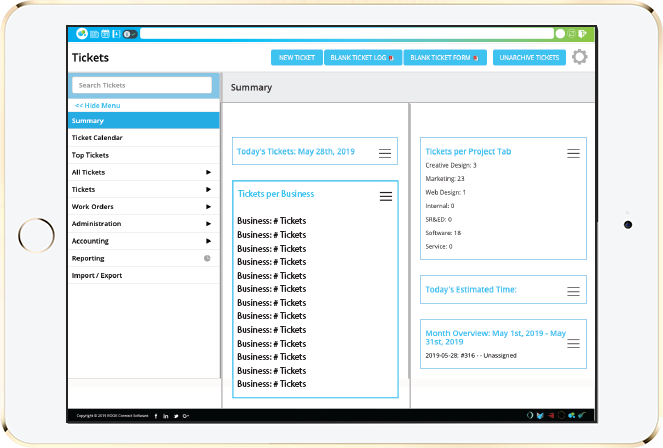Click the Service: 0 entry
The height and width of the screenshot is (448, 663).
pyautogui.click(x=439, y=246)
